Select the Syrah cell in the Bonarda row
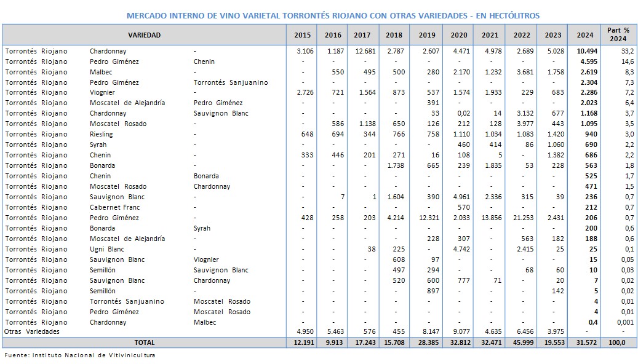Viewport: 638px width, 364px height. pos(202,228)
